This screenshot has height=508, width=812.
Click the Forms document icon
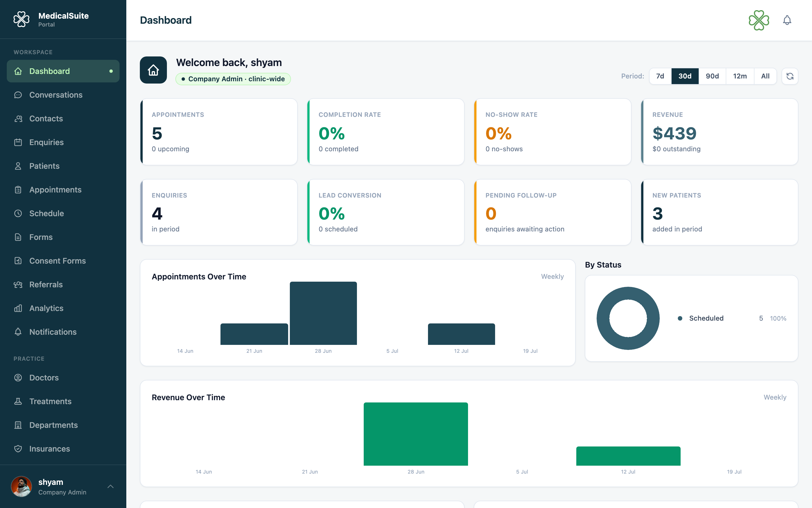pos(18,237)
